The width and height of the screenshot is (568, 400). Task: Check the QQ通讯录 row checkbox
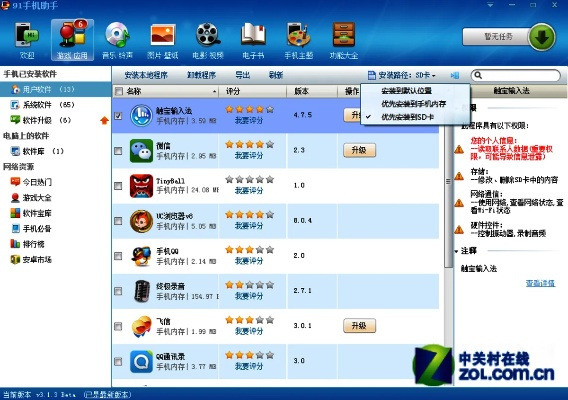click(x=118, y=362)
